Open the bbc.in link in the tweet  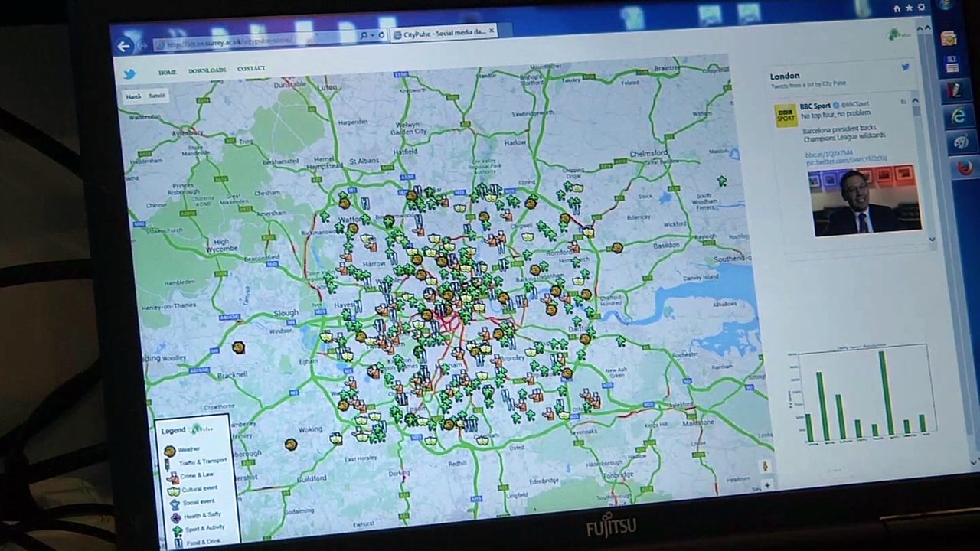[829, 154]
